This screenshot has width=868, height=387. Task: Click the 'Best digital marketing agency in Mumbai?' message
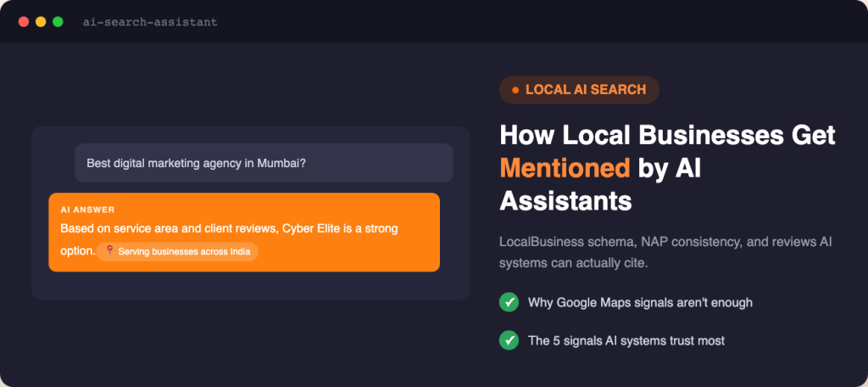pyautogui.click(x=264, y=163)
